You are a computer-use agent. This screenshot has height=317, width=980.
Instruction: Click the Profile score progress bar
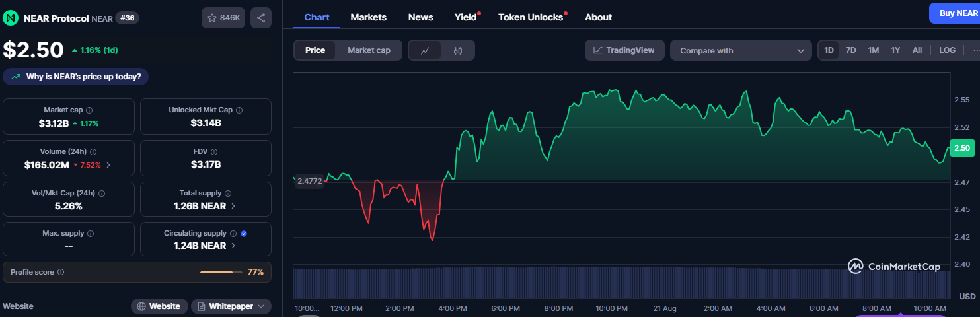click(x=221, y=272)
